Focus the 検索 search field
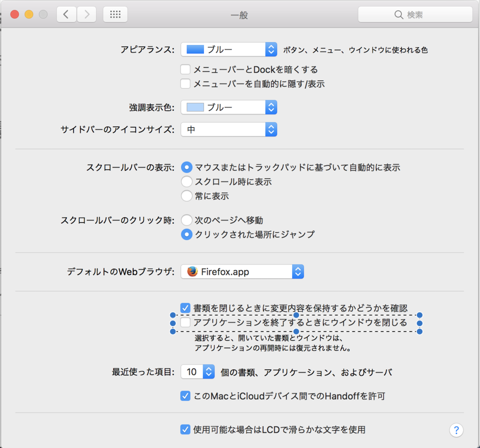The height and width of the screenshot is (448, 480). 415,15
